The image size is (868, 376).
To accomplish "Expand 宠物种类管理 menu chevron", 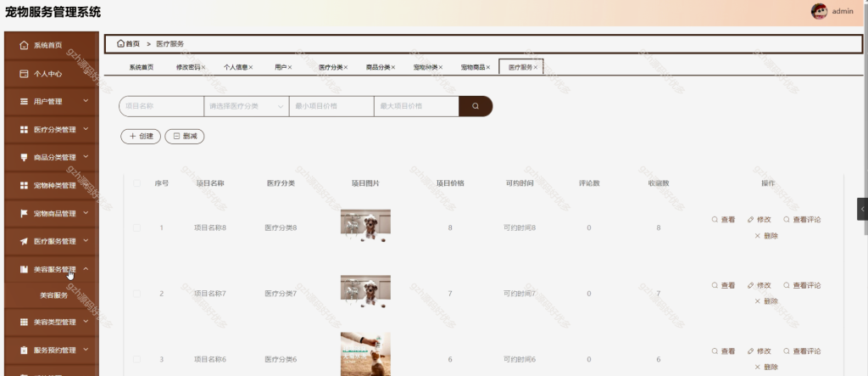I will click(x=86, y=185).
